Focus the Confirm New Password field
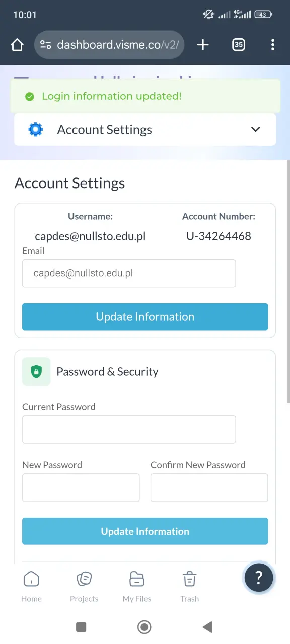Viewport: 290px width, 644px height. click(209, 488)
